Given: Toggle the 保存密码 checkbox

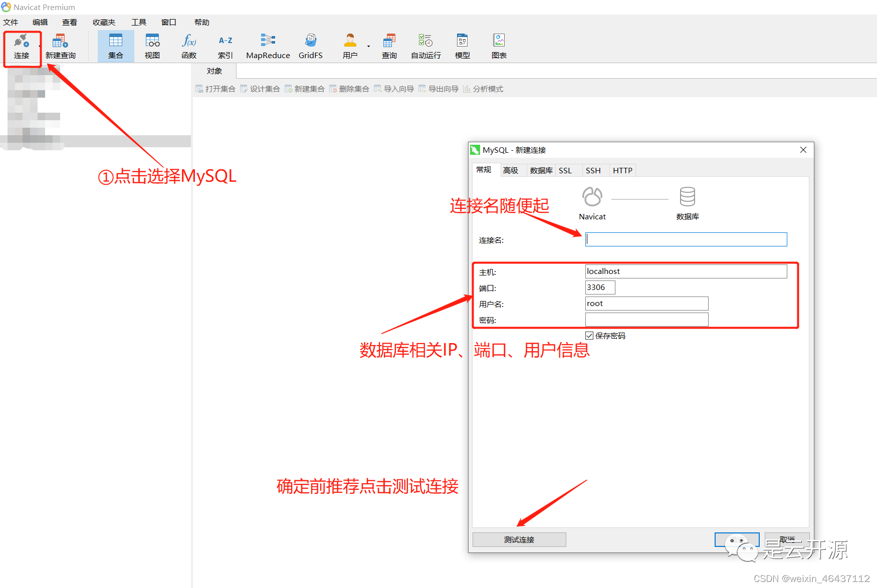Looking at the screenshot, I should point(589,336).
